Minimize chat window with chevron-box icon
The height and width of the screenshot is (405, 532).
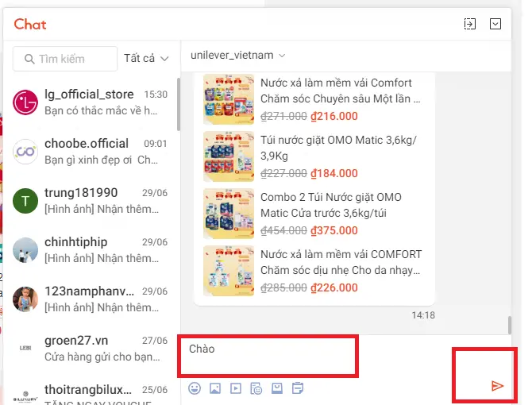(495, 24)
